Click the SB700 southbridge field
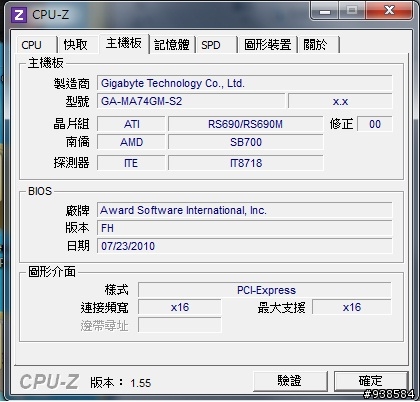The height and width of the screenshot is (402, 420). click(x=246, y=142)
